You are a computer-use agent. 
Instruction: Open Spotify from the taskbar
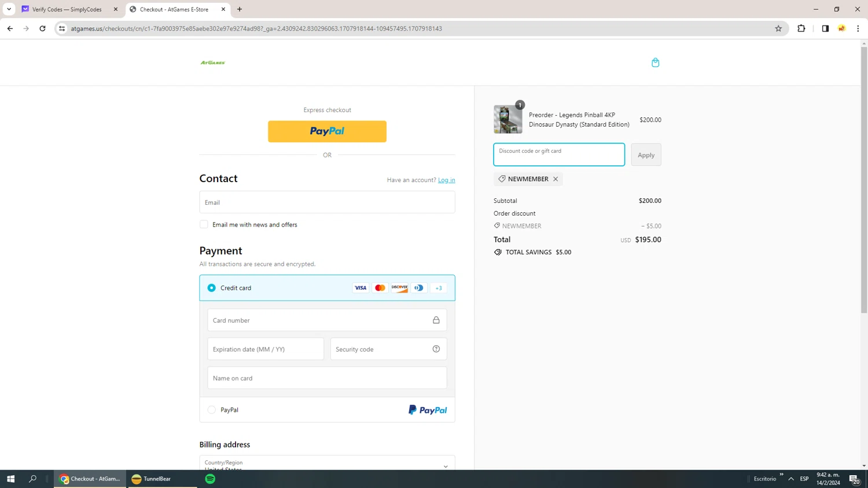click(210, 479)
